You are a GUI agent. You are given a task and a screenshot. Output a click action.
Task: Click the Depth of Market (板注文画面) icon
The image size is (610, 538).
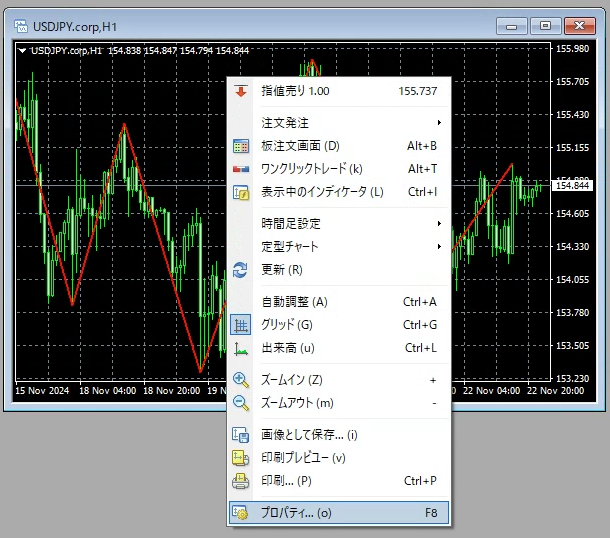coord(240,146)
